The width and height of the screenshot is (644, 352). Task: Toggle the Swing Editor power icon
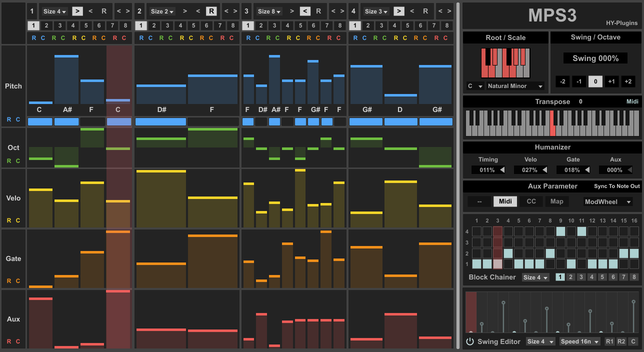pos(469,342)
